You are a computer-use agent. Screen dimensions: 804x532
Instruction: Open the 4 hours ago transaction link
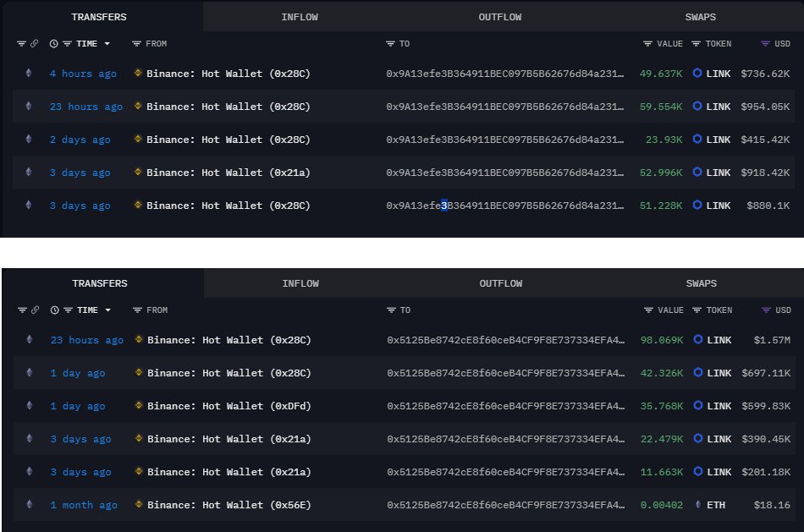click(x=83, y=74)
